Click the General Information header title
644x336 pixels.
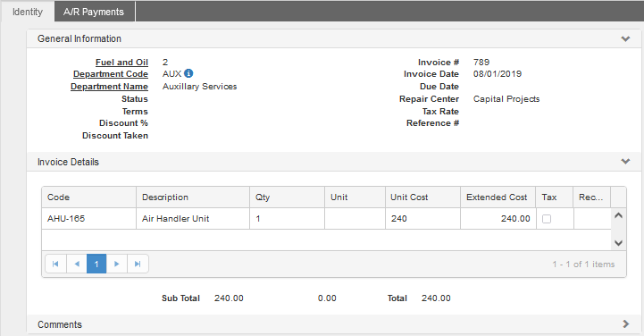tap(79, 38)
